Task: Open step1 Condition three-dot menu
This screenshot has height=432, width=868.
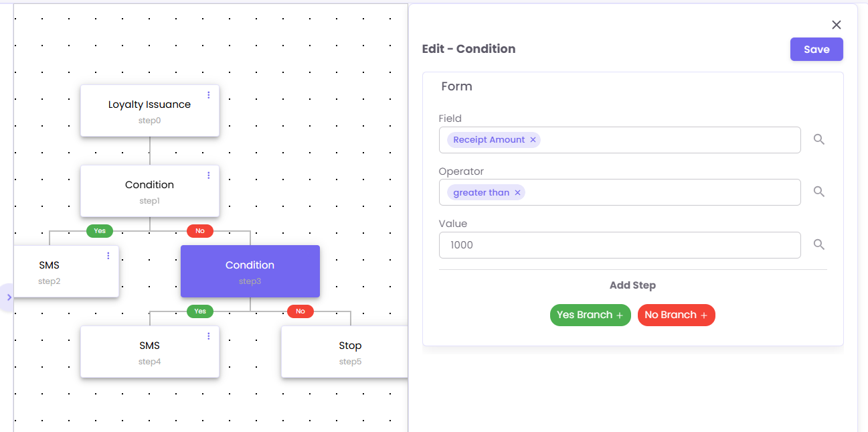Action: pos(209,175)
